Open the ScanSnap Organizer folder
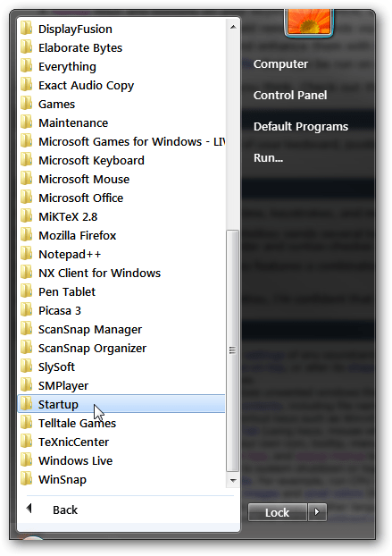This screenshot has width=392, height=556. click(x=121, y=348)
